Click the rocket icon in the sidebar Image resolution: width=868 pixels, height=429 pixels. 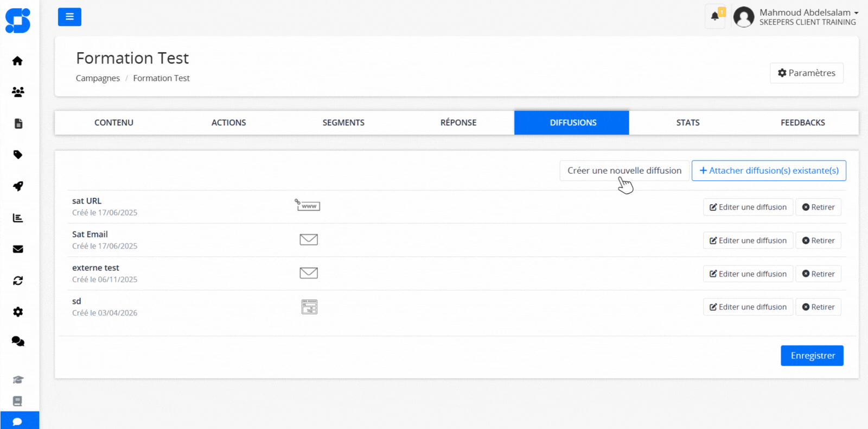click(17, 186)
